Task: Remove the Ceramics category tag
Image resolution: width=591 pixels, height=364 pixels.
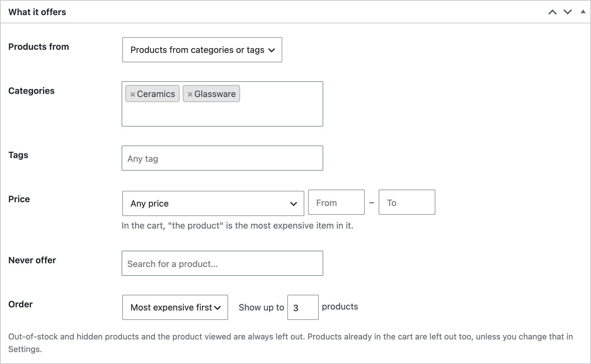Action: coord(133,94)
